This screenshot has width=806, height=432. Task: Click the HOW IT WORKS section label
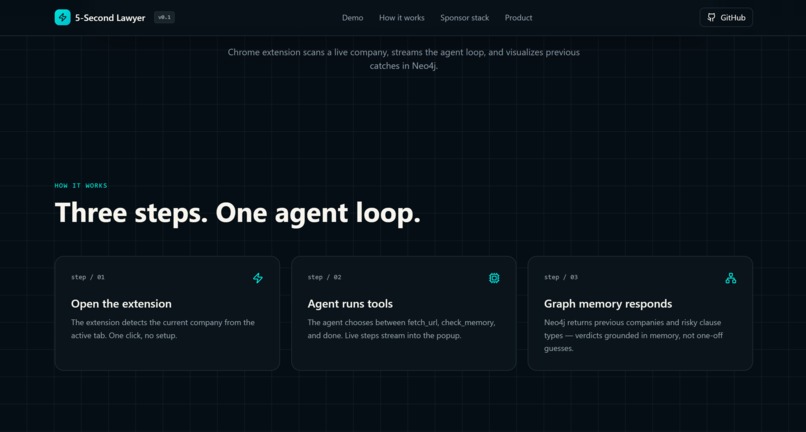[x=81, y=186]
